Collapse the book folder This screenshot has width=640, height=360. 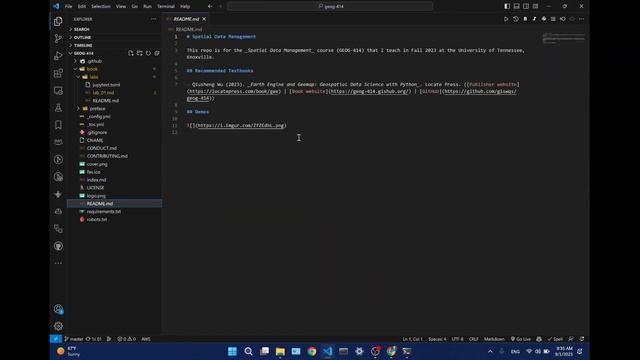(114, 69)
